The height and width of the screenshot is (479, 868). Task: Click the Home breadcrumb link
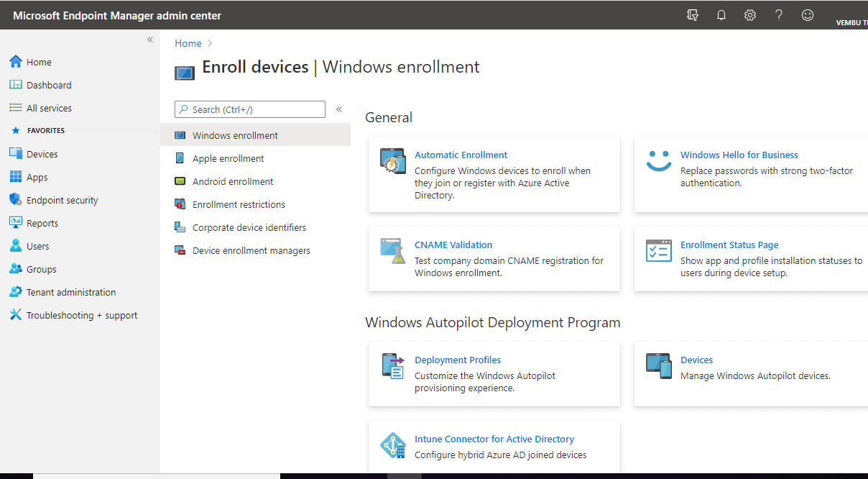[188, 43]
